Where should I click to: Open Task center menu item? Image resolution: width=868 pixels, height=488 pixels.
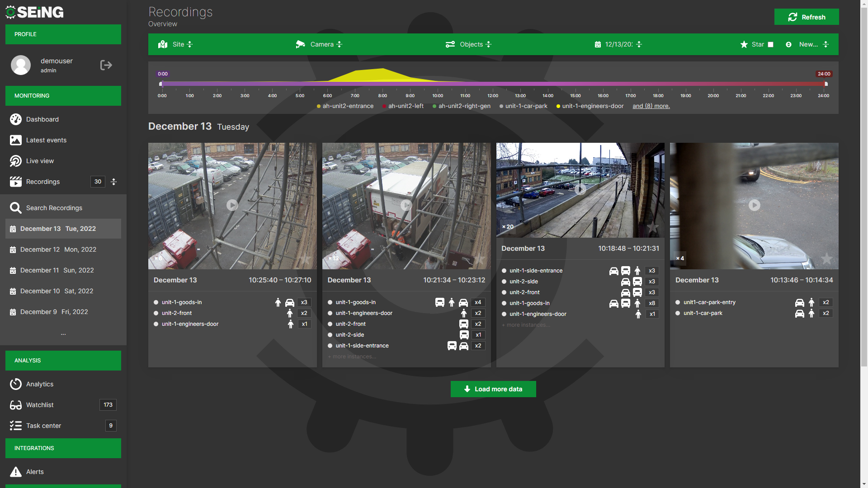click(x=43, y=426)
